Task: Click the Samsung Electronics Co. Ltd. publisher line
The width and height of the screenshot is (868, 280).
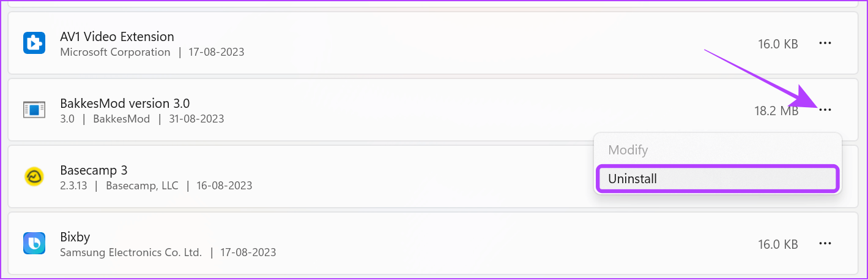Action: (x=168, y=252)
